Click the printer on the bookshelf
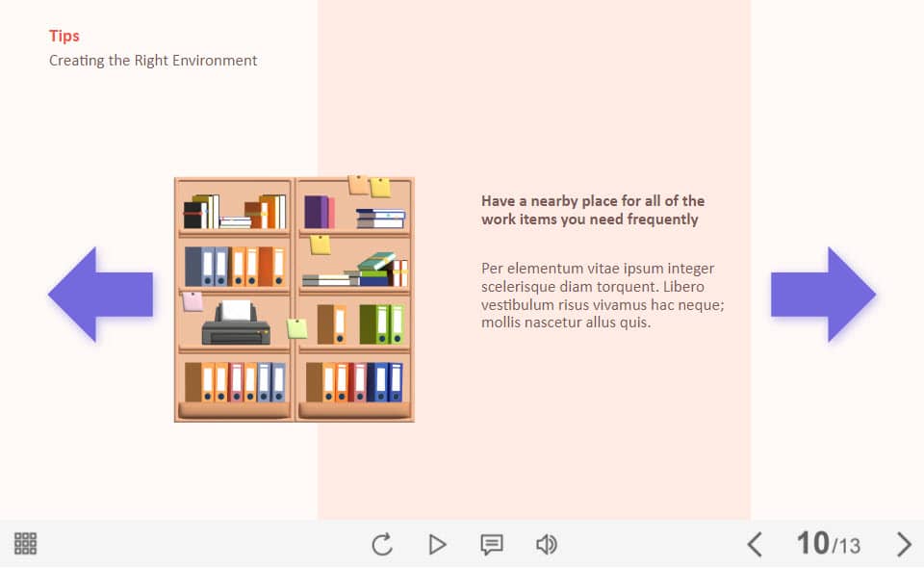 coord(236,324)
